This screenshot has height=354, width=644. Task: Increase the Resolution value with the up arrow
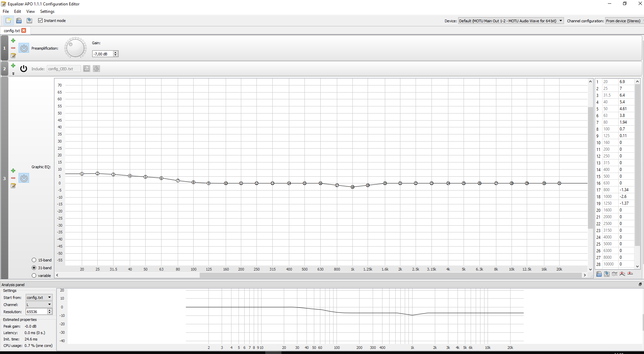coord(50,310)
